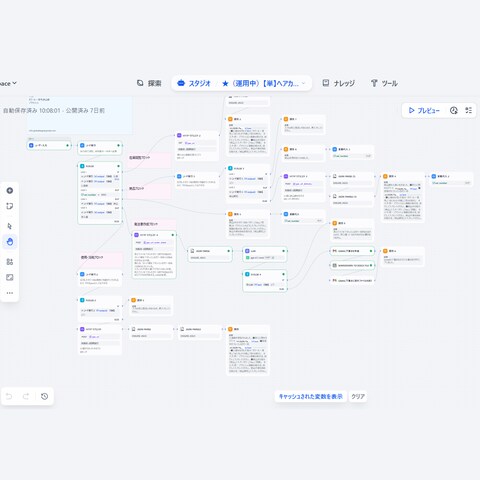Image resolution: width=480 pixels, height=480 pixels.
Task: Switch to the 探索 tab
Action: pos(149,83)
